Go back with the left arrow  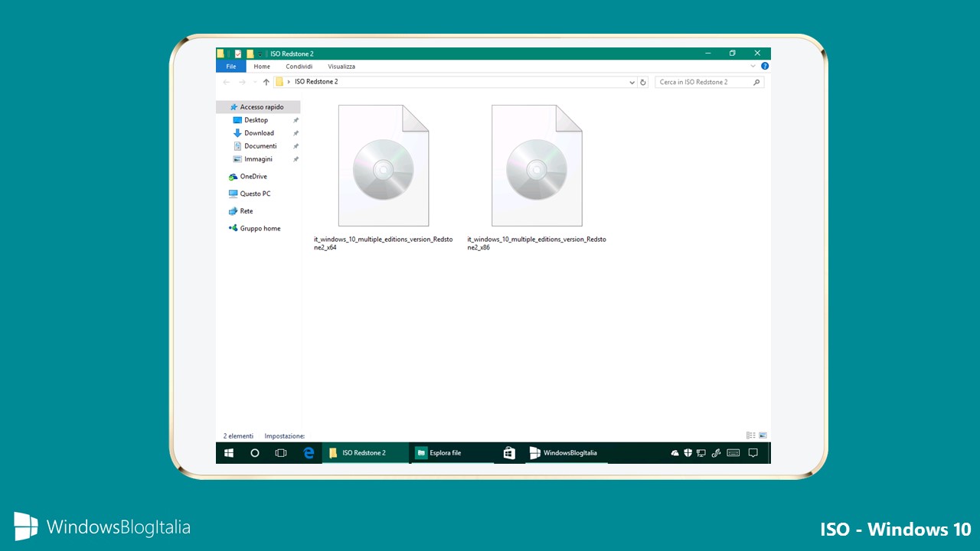coord(227,82)
